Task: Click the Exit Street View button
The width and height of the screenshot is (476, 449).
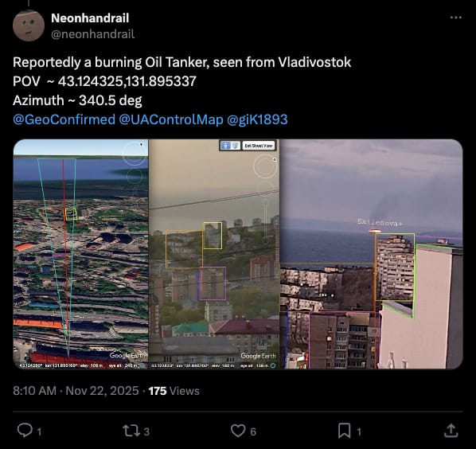Action: point(259,146)
